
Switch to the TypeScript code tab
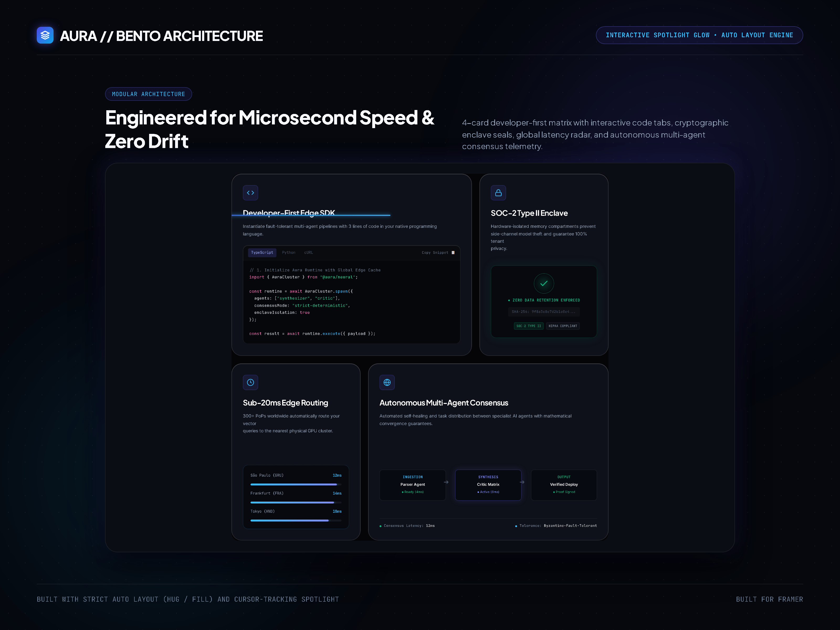(x=262, y=253)
